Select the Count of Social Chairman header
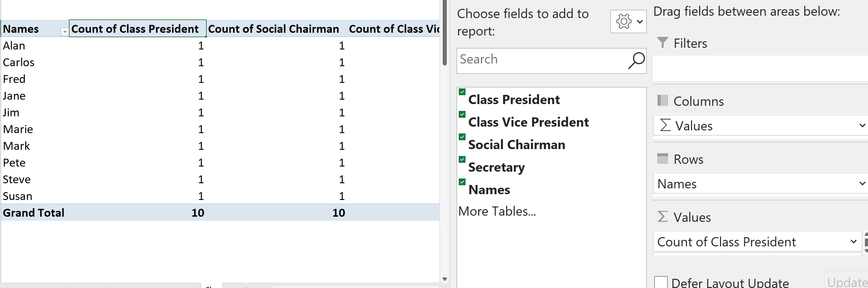868x288 pixels. pyautogui.click(x=274, y=29)
